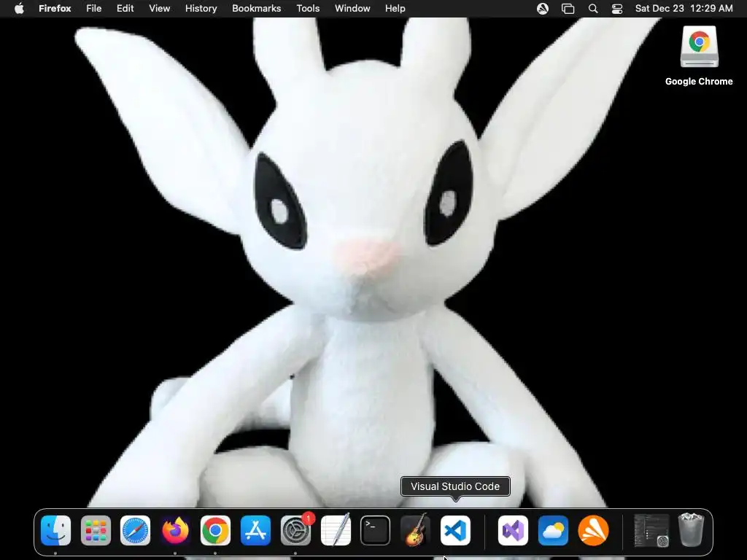Image resolution: width=747 pixels, height=560 pixels.
Task: Open the recent screenshot stack in Dock
Action: click(651, 531)
